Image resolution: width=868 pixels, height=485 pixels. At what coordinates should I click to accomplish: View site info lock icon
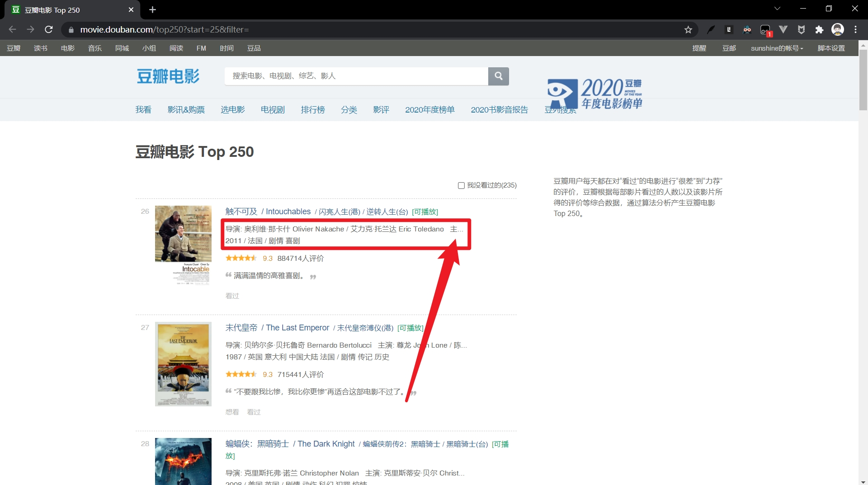click(x=71, y=30)
